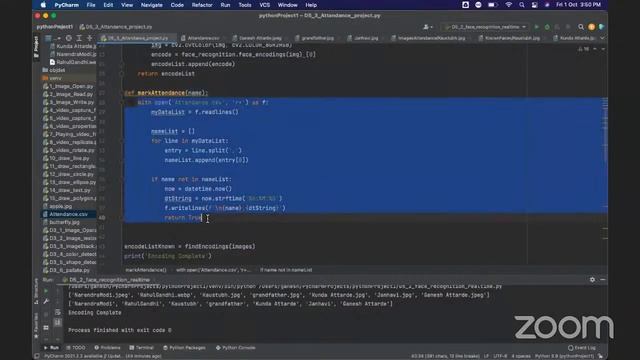The width and height of the screenshot is (640, 360).
Task: Expand the objdet folder
Action: tap(53, 70)
